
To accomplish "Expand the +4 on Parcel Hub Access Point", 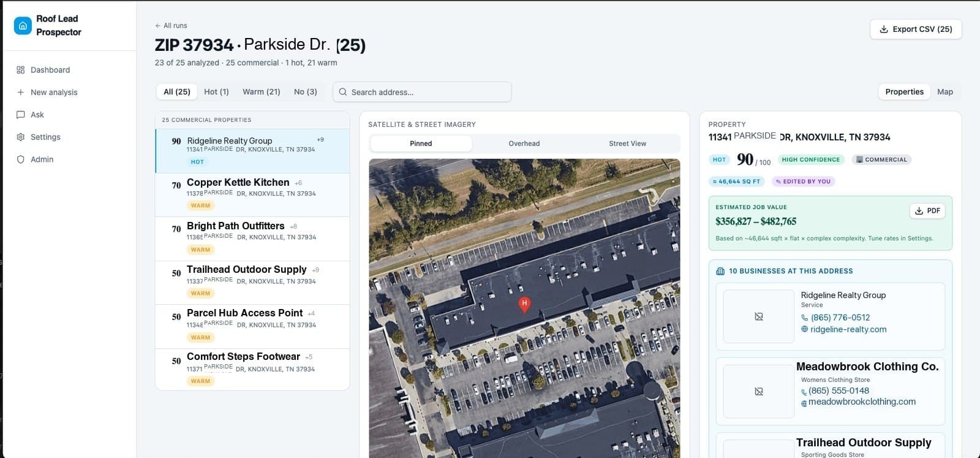I will pos(311,313).
